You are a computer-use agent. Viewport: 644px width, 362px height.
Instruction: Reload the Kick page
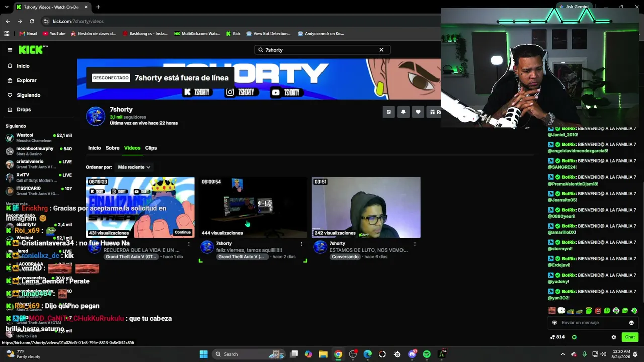[x=32, y=21]
